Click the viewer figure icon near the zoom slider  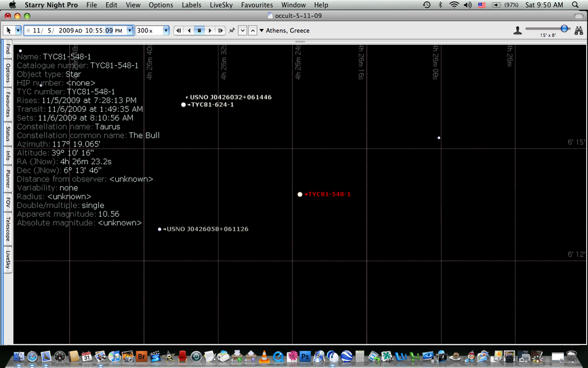(x=518, y=30)
